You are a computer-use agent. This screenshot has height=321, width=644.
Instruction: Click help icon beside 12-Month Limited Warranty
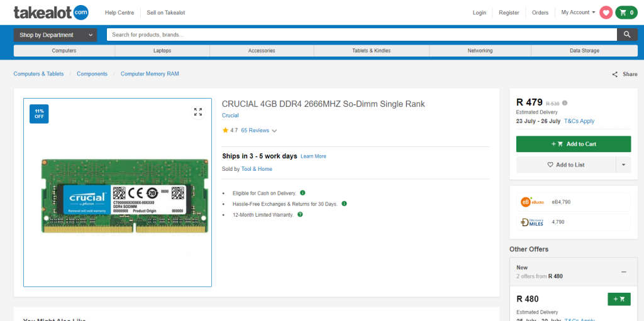pos(300,214)
